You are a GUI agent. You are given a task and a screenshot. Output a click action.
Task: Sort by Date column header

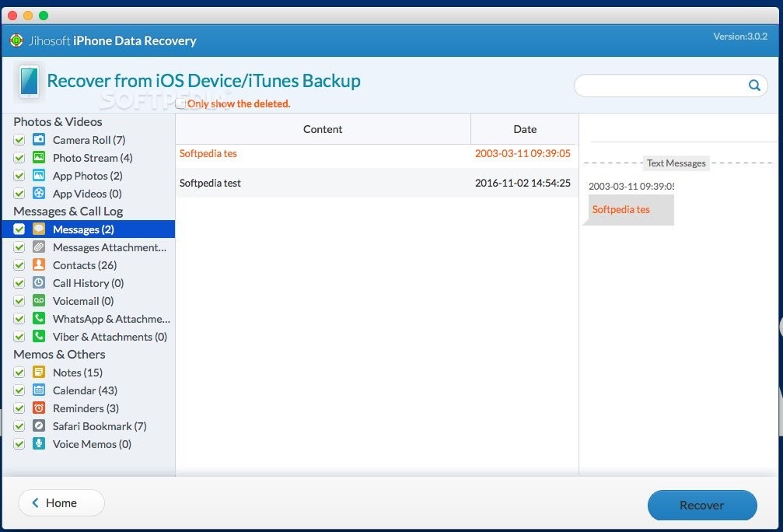click(525, 129)
